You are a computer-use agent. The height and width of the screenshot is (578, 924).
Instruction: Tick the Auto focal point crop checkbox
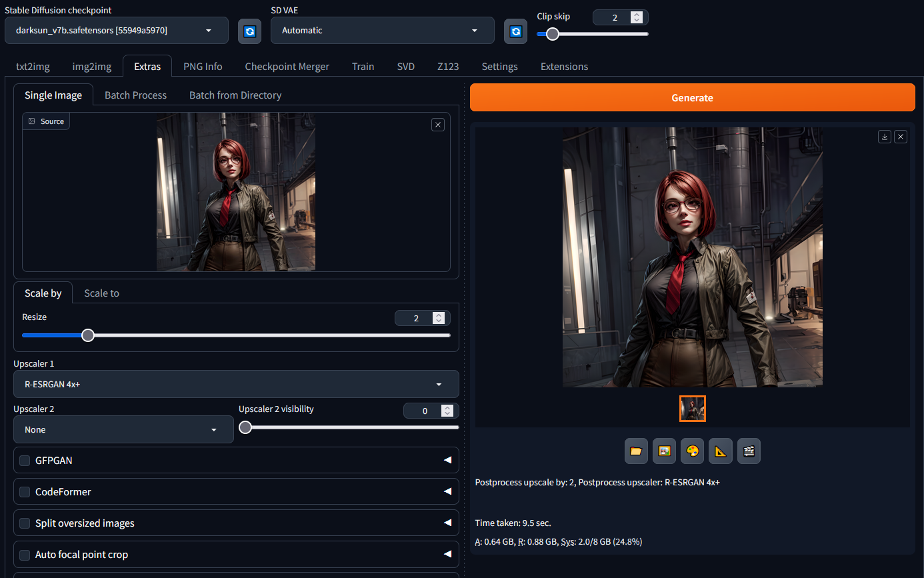pyautogui.click(x=25, y=555)
